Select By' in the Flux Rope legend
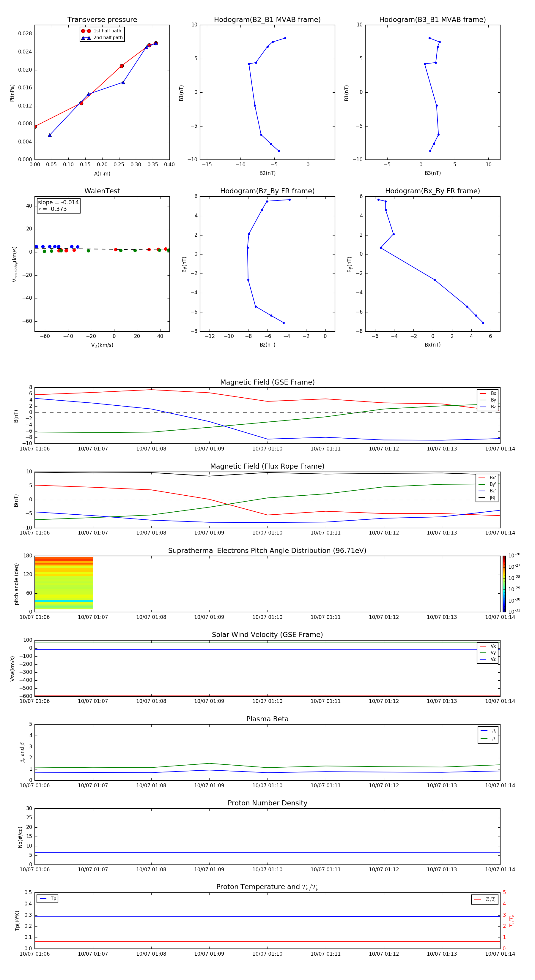 (x=487, y=484)
